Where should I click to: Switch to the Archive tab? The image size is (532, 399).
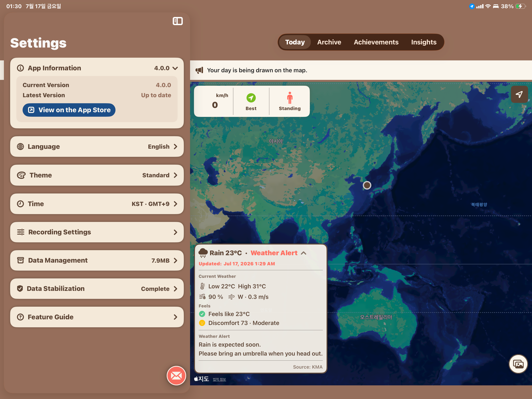point(329,42)
